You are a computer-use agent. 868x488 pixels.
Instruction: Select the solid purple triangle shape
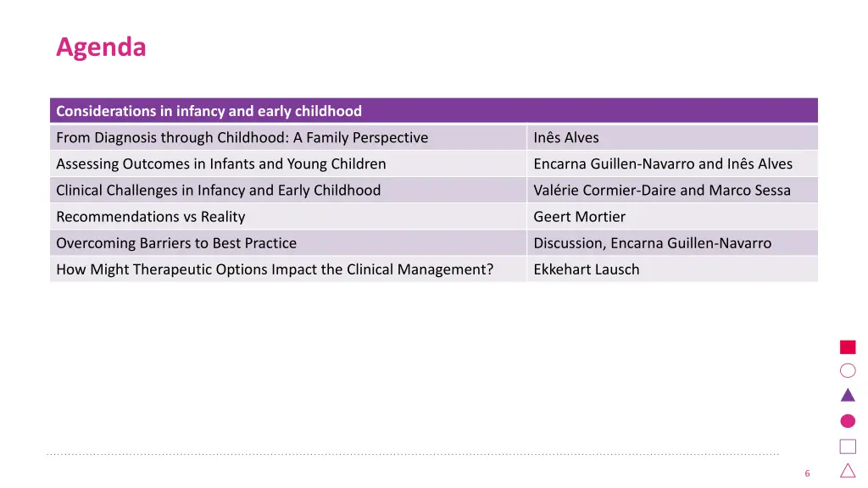(848, 395)
